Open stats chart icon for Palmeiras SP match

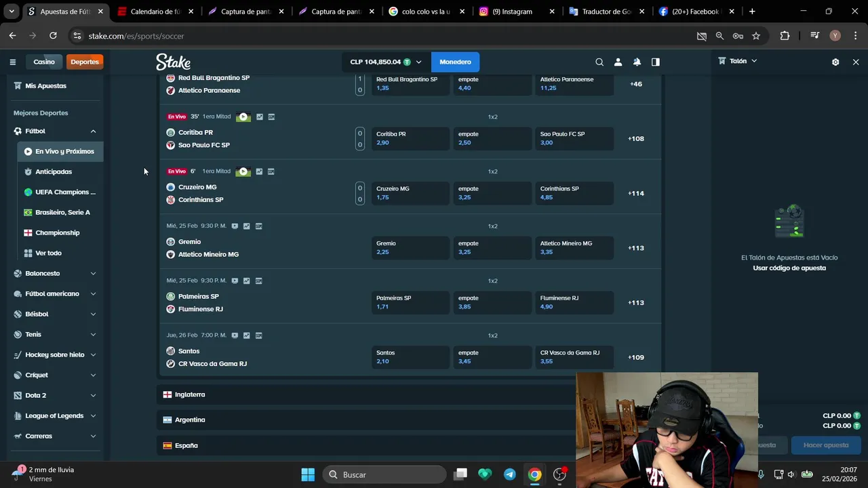[x=247, y=281]
